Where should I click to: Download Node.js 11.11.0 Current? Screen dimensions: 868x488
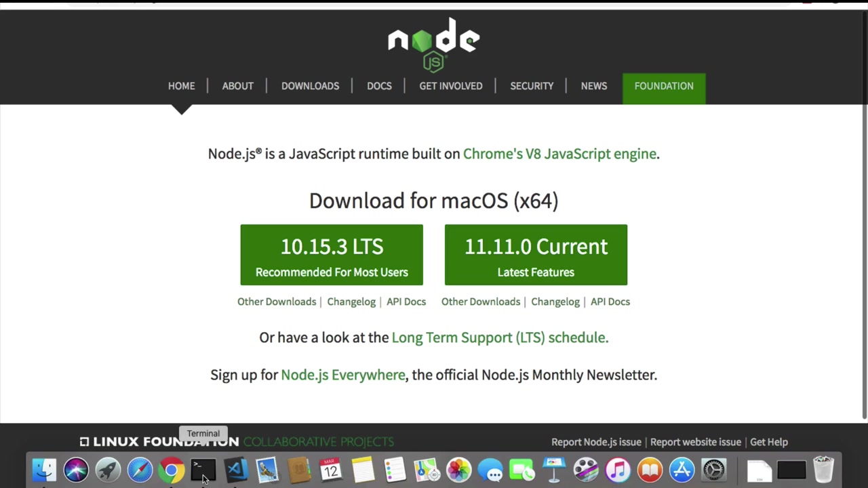(x=536, y=255)
